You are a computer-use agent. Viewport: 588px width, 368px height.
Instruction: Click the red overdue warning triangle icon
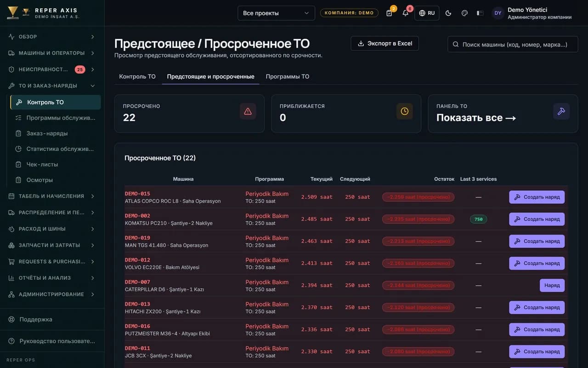[248, 111]
